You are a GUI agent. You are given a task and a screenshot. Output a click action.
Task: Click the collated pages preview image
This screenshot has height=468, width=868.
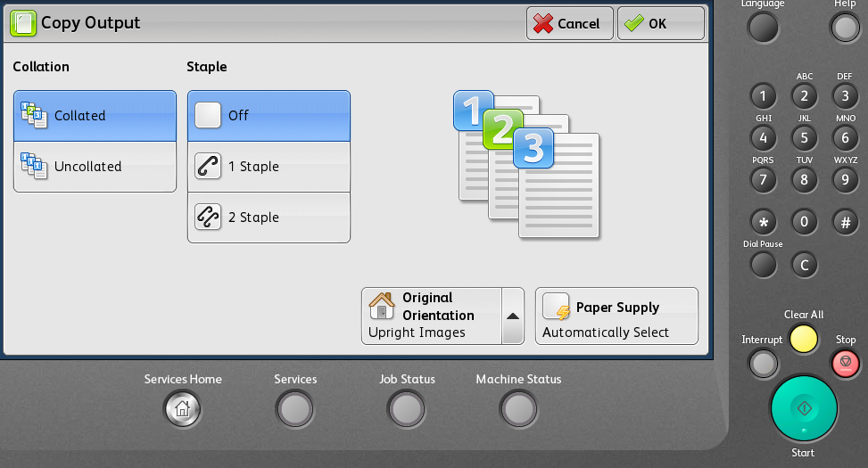[x=526, y=164]
